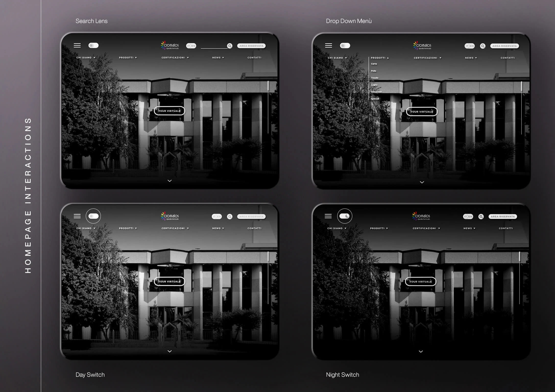
Task: Click search magnifier beside the search underline field
Action: coord(230,46)
